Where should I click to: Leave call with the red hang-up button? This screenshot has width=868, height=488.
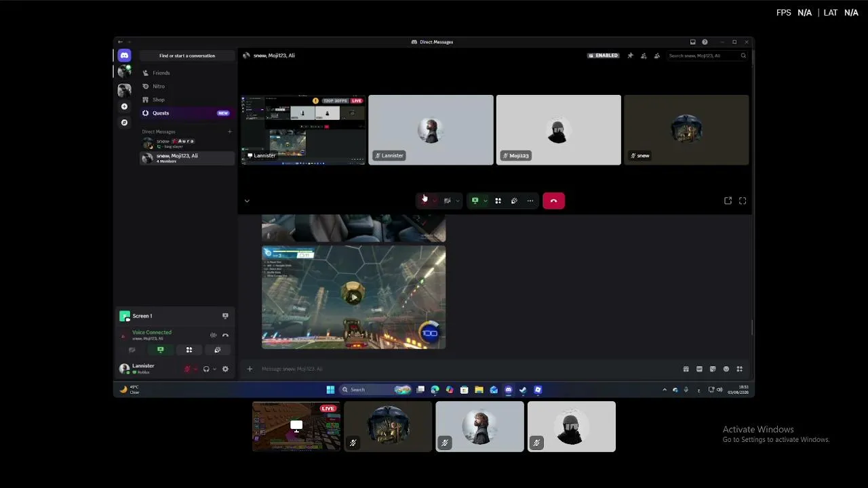[553, 201]
